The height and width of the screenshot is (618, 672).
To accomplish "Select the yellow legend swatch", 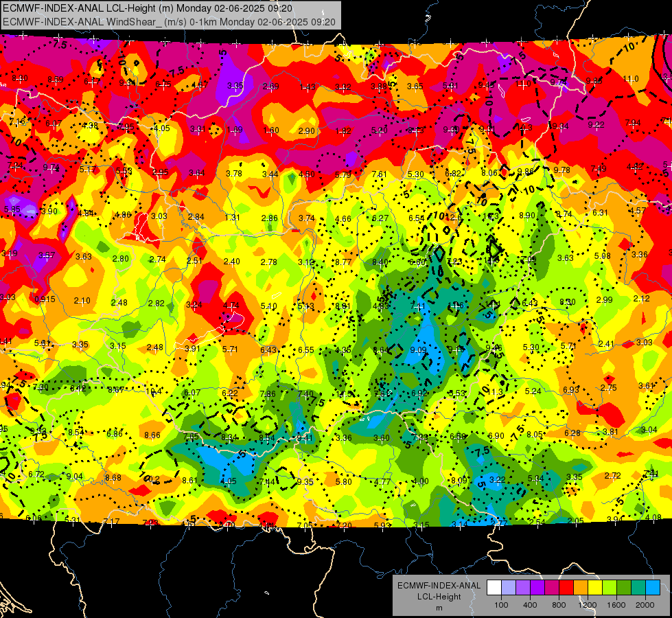I will pyautogui.click(x=595, y=587).
